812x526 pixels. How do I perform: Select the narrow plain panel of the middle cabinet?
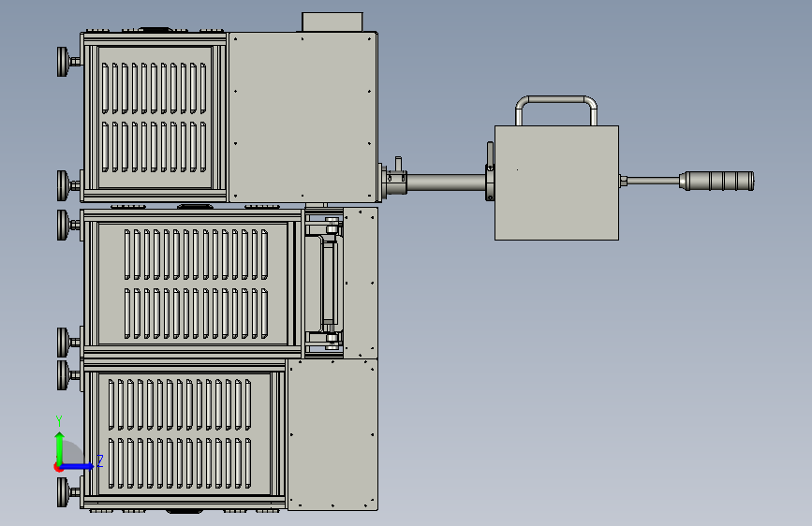click(361, 283)
